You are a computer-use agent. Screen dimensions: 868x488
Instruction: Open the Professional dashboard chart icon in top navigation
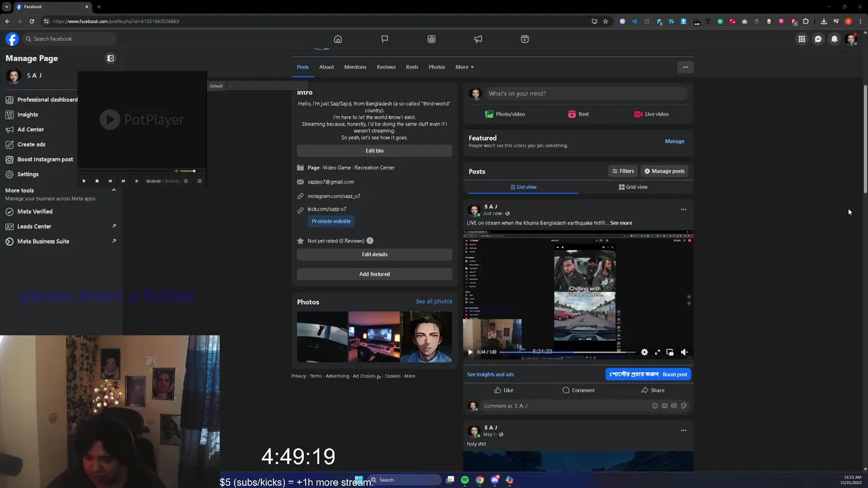(431, 39)
